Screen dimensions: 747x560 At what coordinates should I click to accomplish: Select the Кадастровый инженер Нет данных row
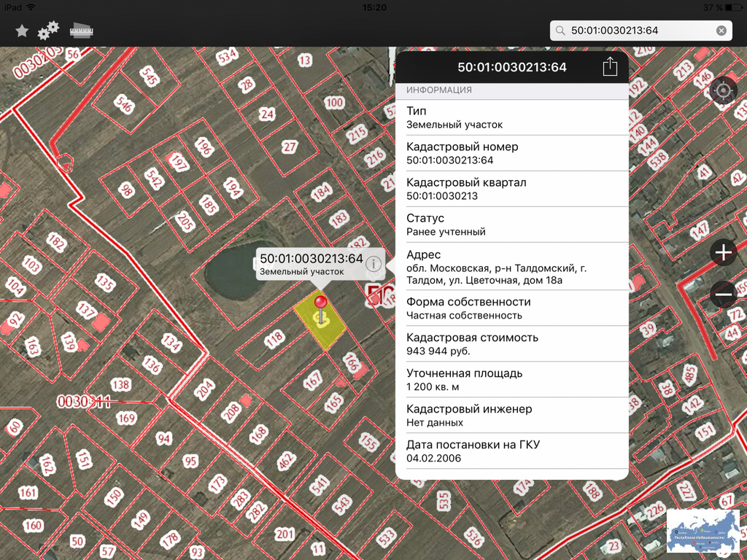click(x=511, y=415)
